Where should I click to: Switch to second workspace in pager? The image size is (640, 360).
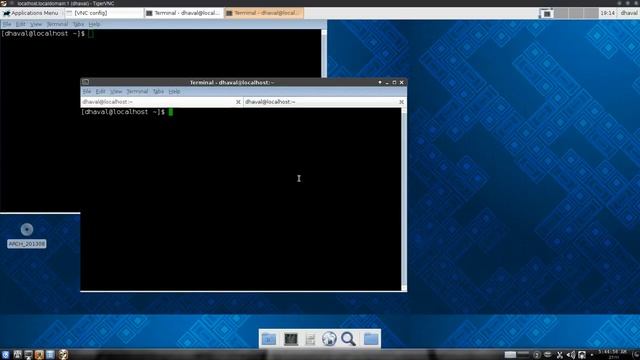[x=561, y=13]
